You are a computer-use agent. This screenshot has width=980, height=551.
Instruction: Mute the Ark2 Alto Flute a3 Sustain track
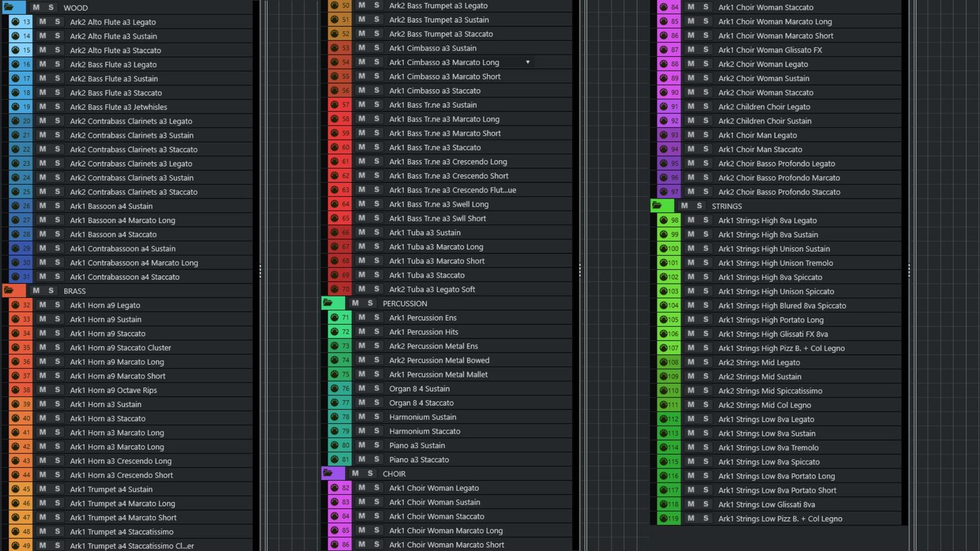42,36
